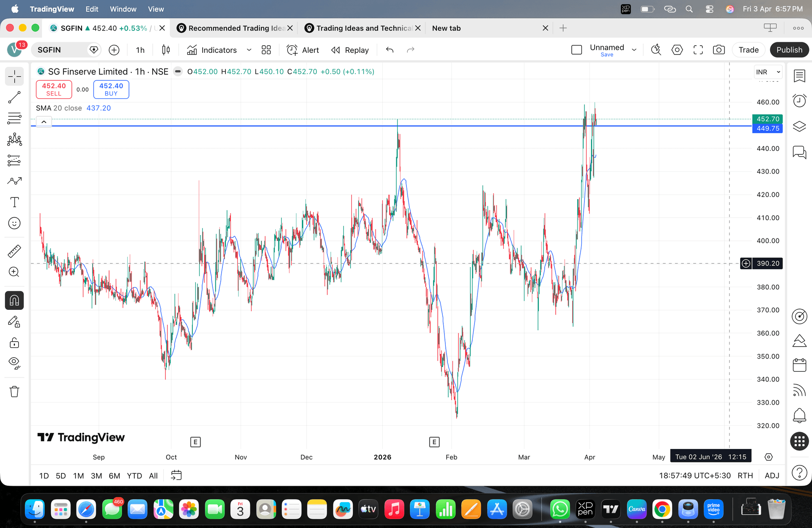
Task: Open the watchlist and details panel
Action: [x=799, y=76]
